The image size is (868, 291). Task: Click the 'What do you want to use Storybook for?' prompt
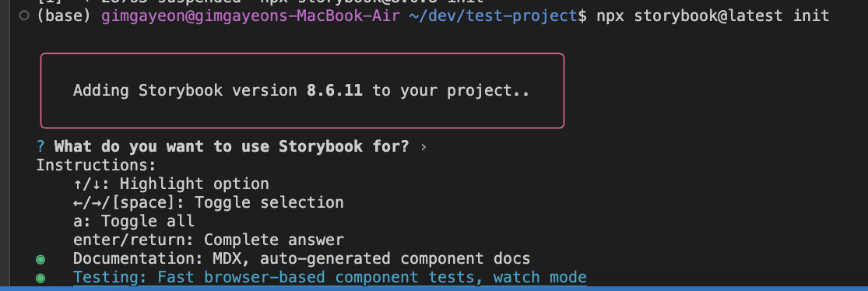(231, 146)
